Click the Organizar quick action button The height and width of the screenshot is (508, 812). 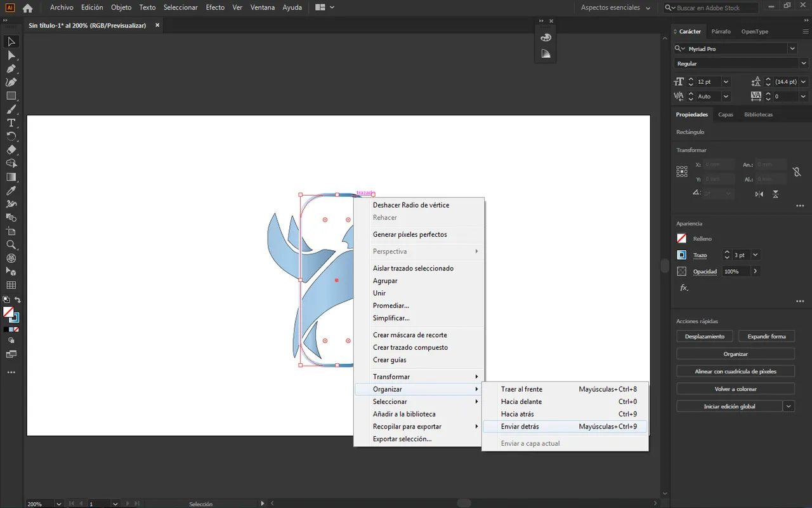click(x=736, y=354)
